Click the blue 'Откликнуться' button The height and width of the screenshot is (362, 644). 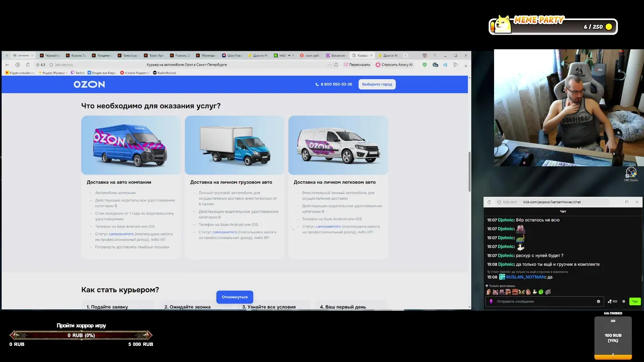pyautogui.click(x=235, y=297)
